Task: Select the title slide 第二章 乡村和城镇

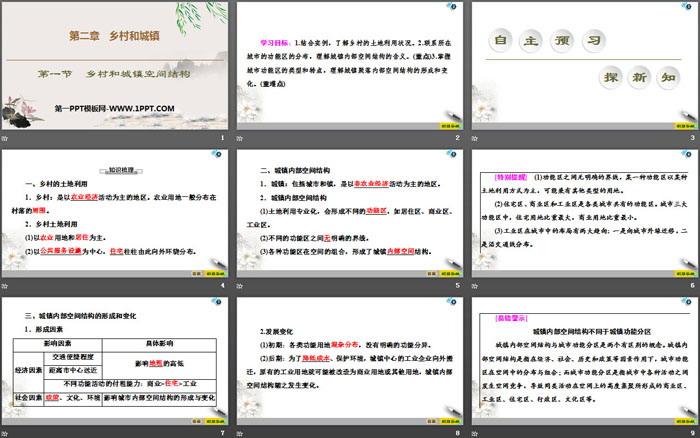Action: (x=116, y=64)
